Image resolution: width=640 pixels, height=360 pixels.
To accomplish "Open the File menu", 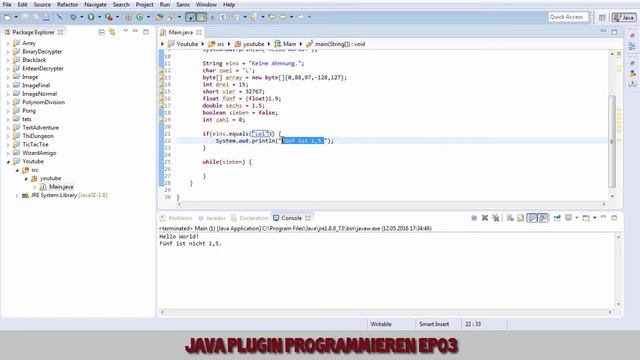I will click(7, 4).
